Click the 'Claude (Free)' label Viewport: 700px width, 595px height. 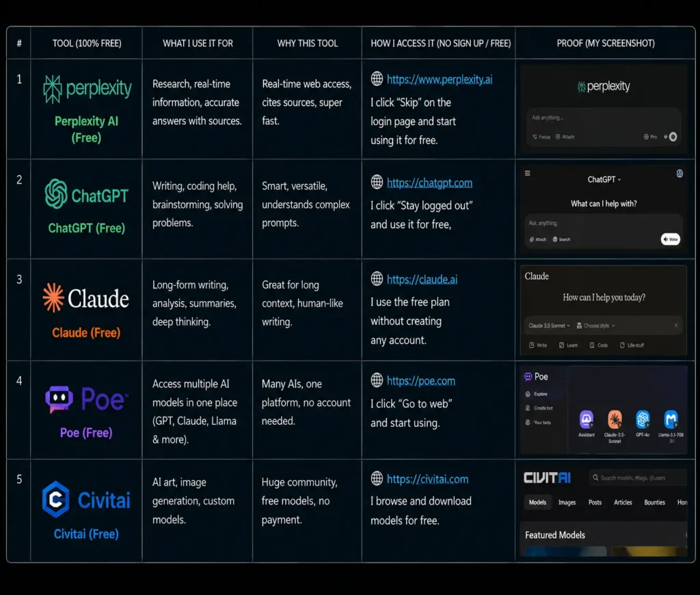click(x=86, y=332)
